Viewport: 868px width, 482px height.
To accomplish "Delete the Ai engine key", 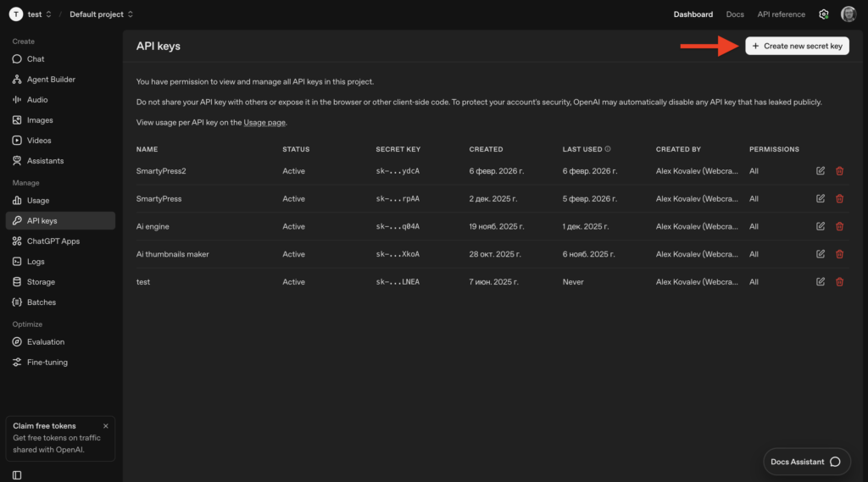I will pyautogui.click(x=840, y=226).
